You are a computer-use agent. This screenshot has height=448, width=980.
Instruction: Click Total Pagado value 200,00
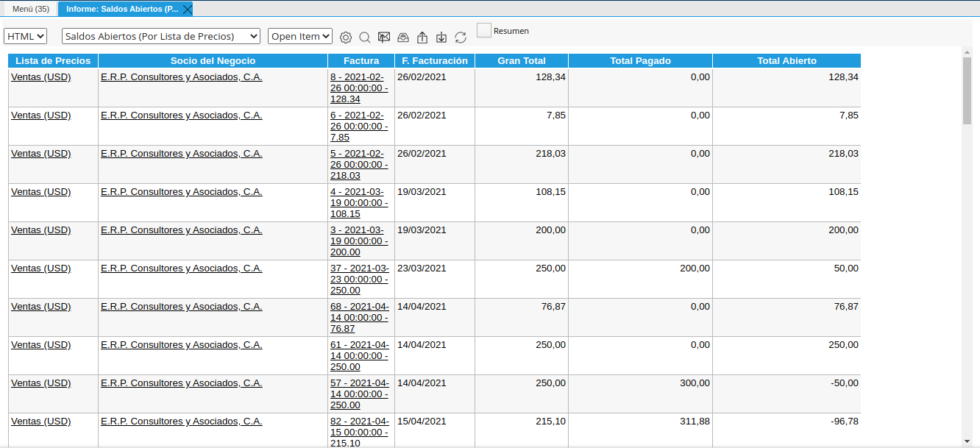pyautogui.click(x=695, y=269)
